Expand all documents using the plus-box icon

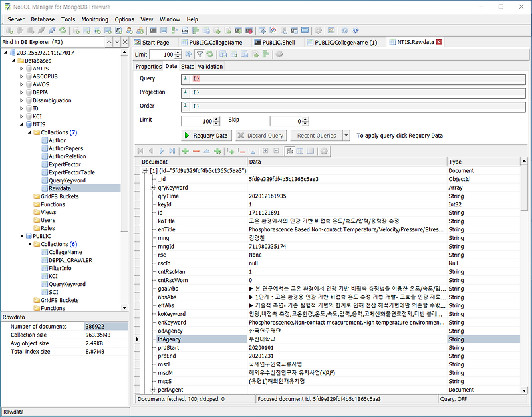point(266,151)
